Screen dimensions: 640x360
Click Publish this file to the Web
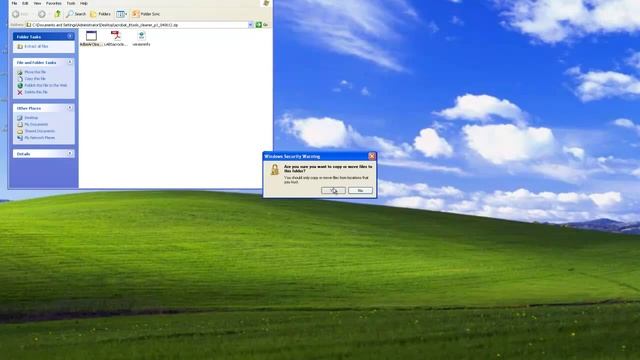(x=46, y=85)
